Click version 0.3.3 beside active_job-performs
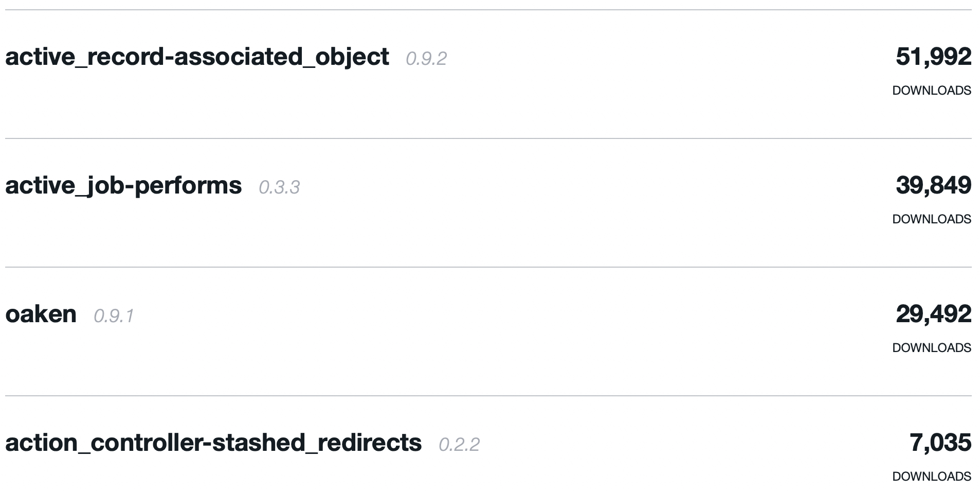Screen dimensions: 980x491 coord(279,187)
